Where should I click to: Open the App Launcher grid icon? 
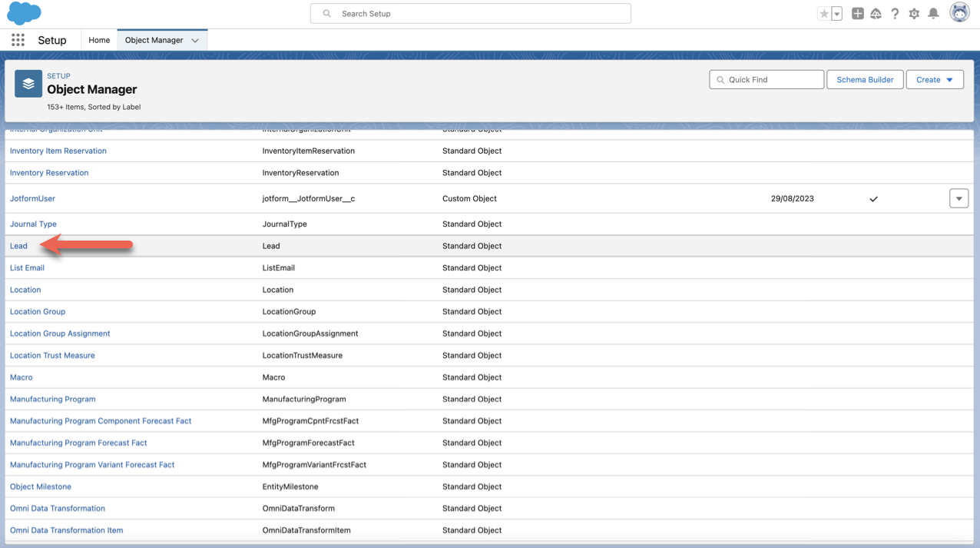click(18, 40)
